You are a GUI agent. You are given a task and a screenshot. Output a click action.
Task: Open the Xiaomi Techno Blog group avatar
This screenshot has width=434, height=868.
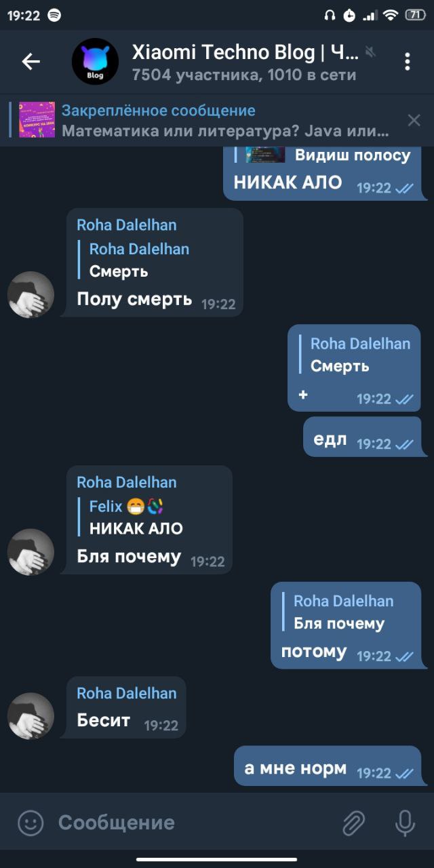95,62
